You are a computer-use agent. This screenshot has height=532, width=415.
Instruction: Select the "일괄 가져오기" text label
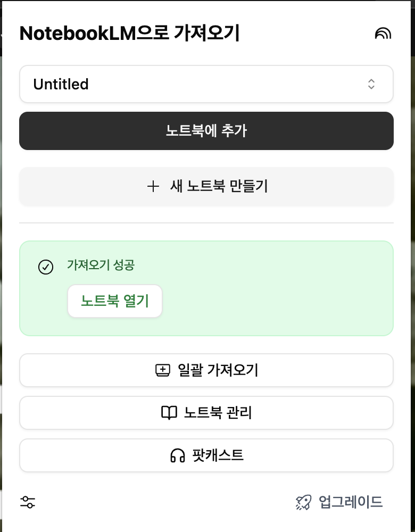(x=218, y=370)
